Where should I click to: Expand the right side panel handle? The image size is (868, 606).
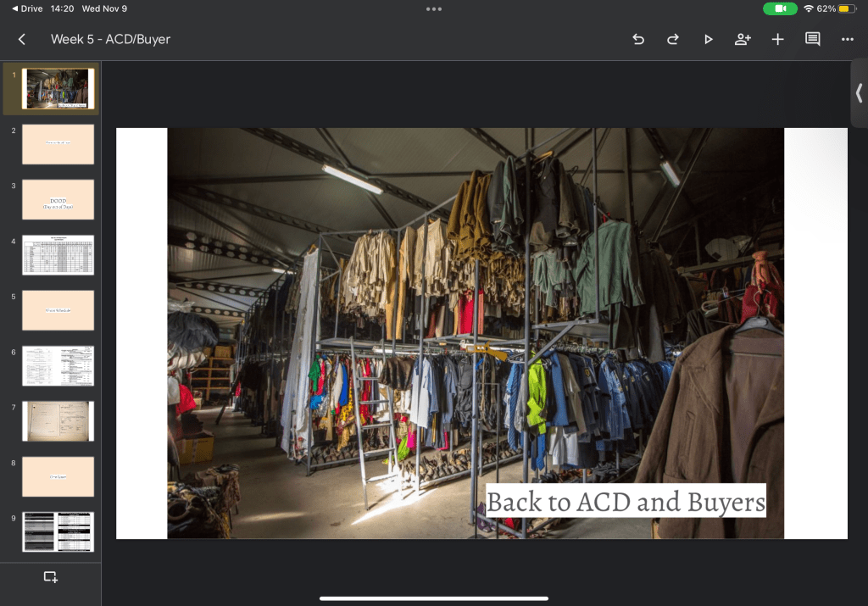859,93
